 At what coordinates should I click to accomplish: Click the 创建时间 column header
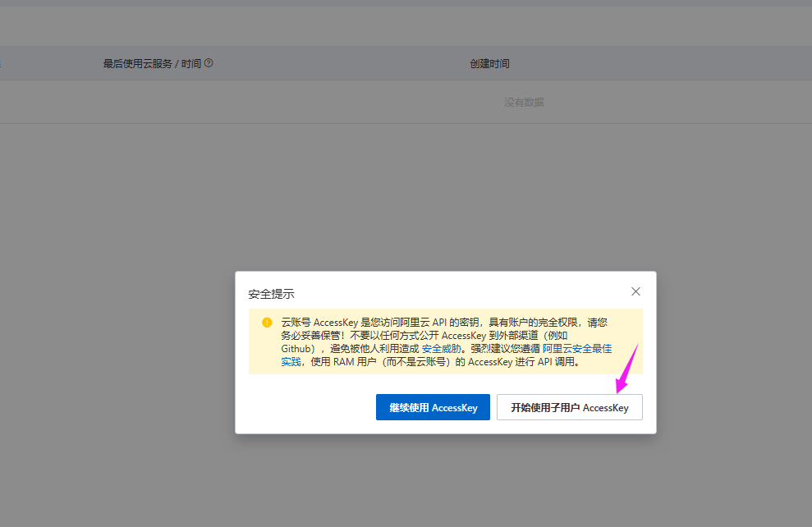click(489, 64)
